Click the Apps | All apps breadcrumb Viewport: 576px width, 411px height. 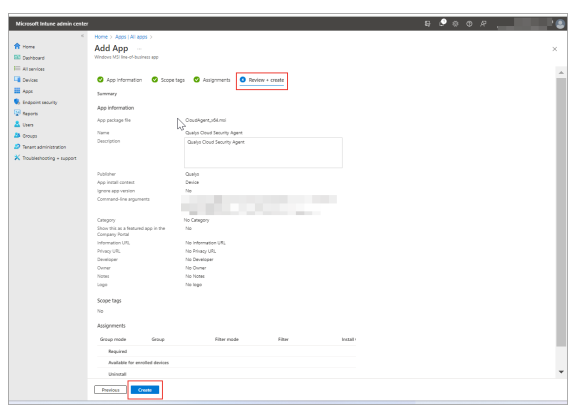point(131,37)
